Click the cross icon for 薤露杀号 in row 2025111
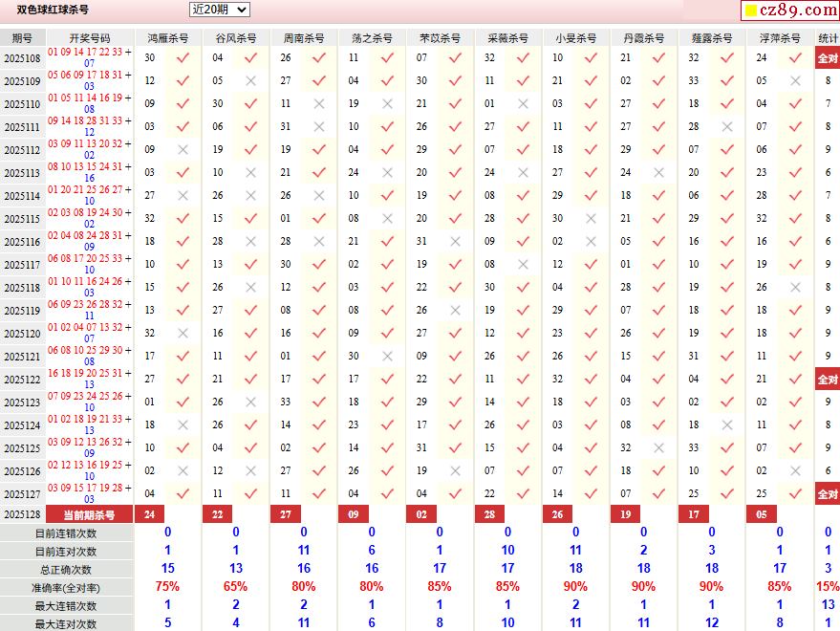 coord(726,126)
